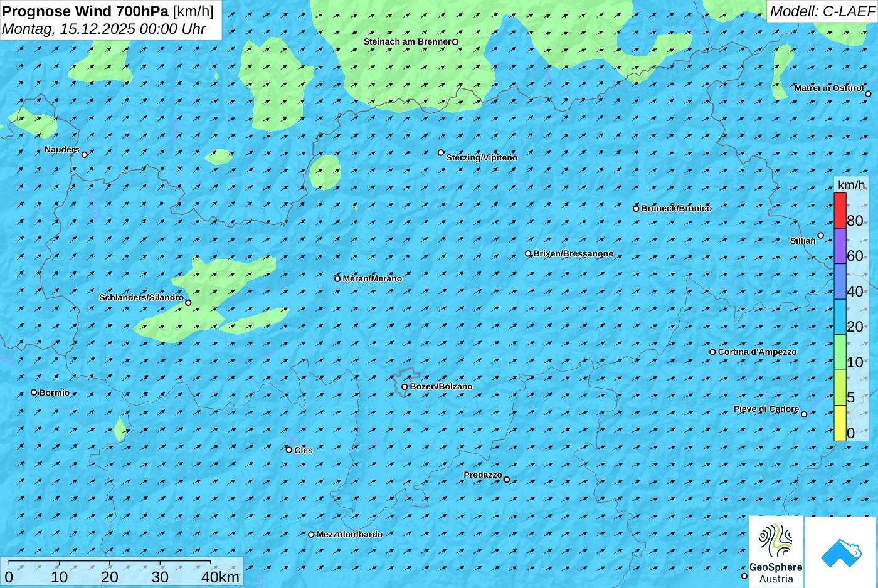Click the red 80 km/h legend color
The height and width of the screenshot is (588, 878).
[840, 211]
